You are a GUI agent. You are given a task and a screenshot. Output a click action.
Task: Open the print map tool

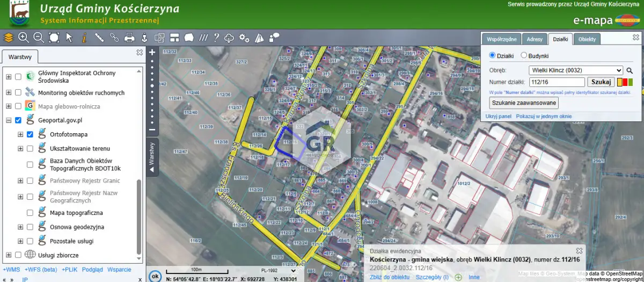point(129,38)
